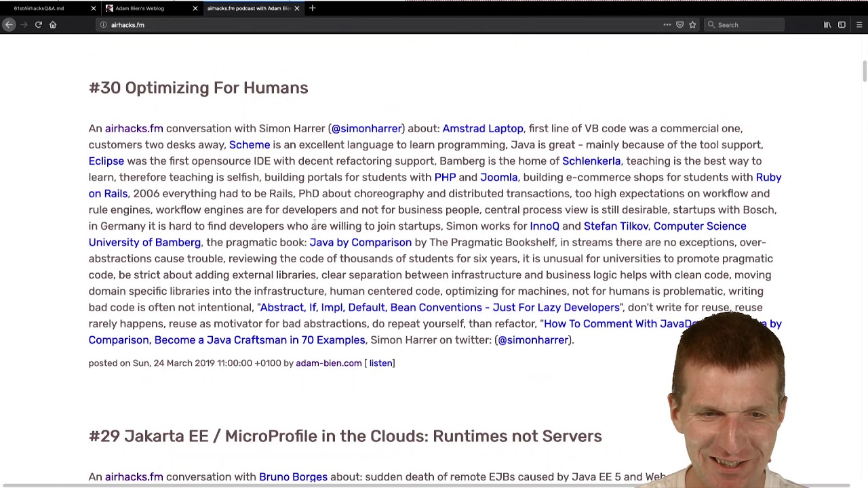The height and width of the screenshot is (488, 868).
Task: Click the browser back button
Action: (x=9, y=24)
